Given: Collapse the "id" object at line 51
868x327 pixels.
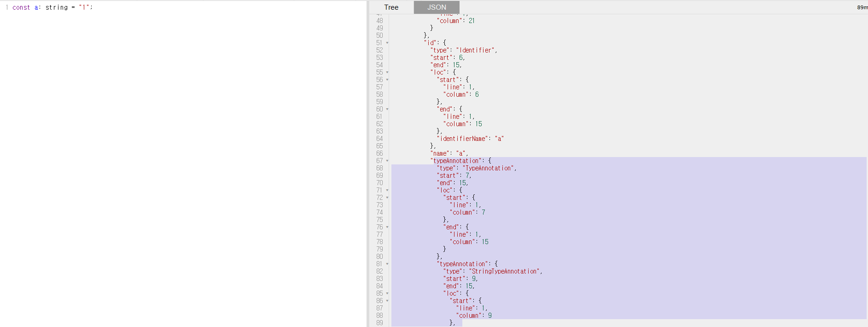Looking at the screenshot, I should 387,43.
